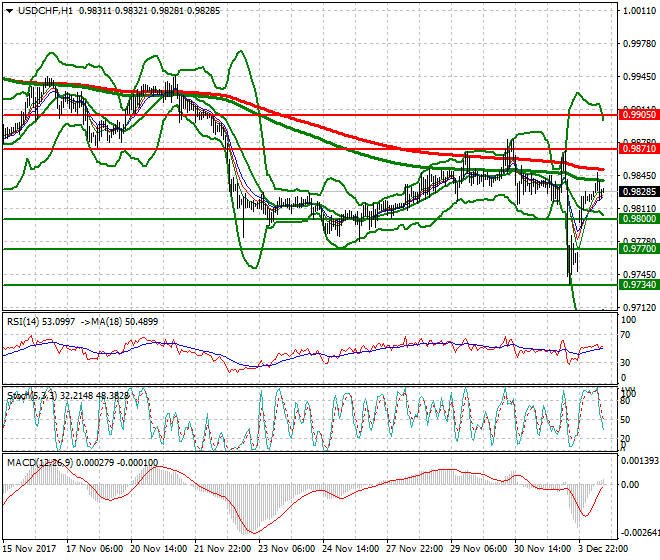This screenshot has width=660, height=560.
Task: Click the 30 Nov 14:00 time label
Action: tap(543, 549)
